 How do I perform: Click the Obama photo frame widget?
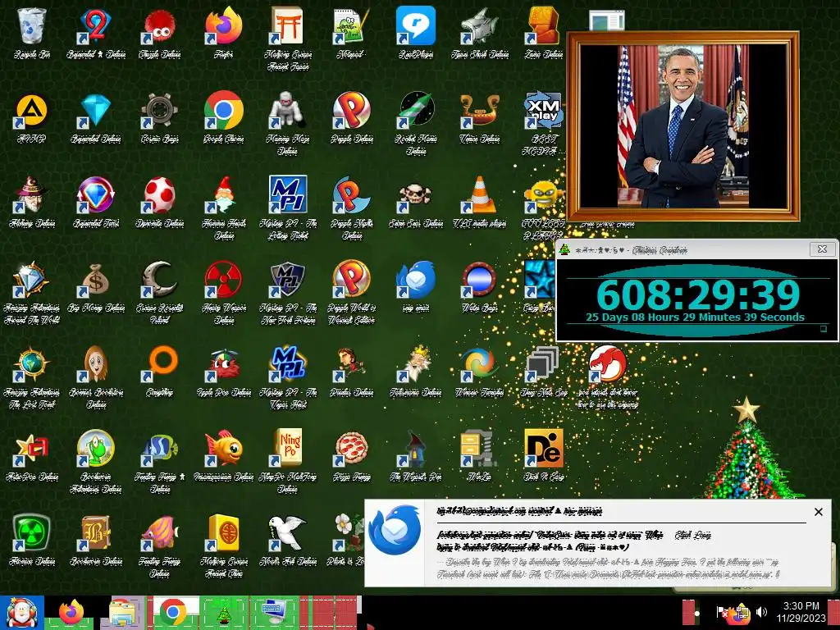click(683, 126)
